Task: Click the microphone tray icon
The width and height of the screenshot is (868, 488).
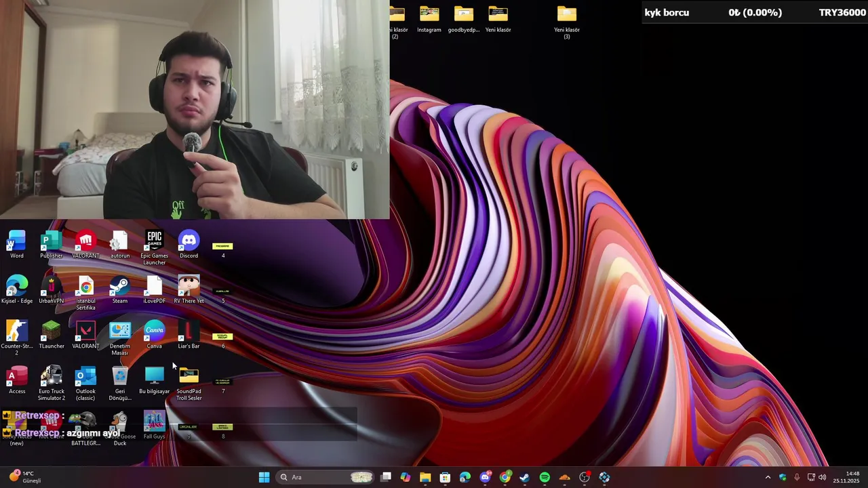Action: pos(797,477)
